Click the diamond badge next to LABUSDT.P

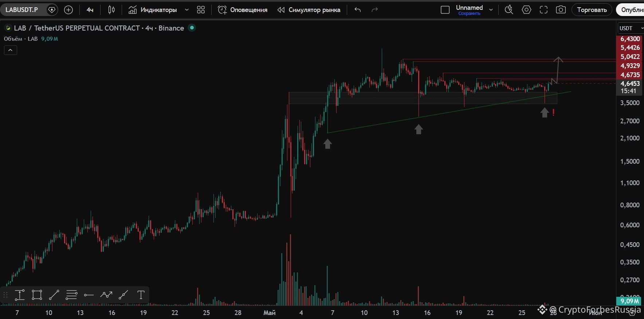click(x=52, y=10)
